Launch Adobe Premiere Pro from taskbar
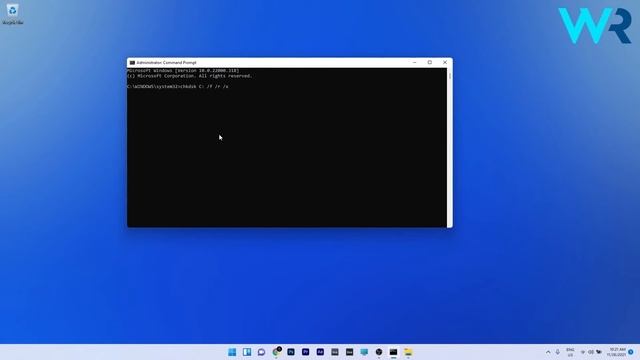Screen dimensions: 640x360 (306, 352)
